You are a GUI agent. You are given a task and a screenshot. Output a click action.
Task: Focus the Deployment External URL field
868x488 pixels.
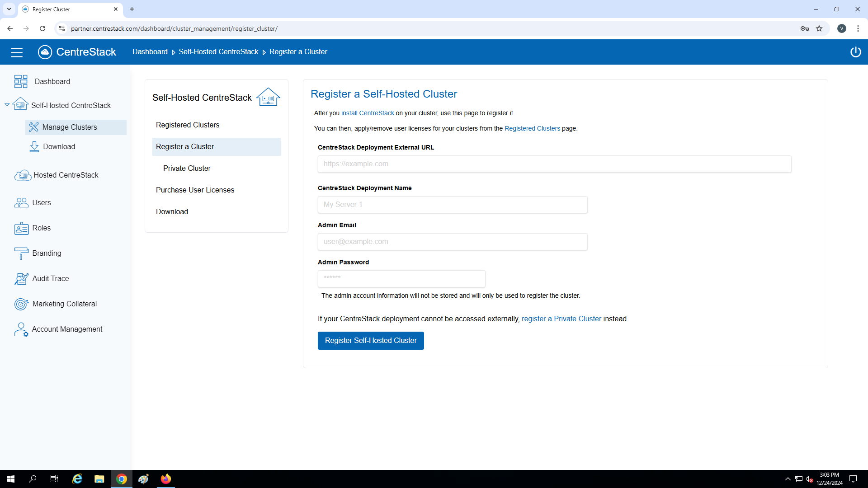click(x=554, y=164)
